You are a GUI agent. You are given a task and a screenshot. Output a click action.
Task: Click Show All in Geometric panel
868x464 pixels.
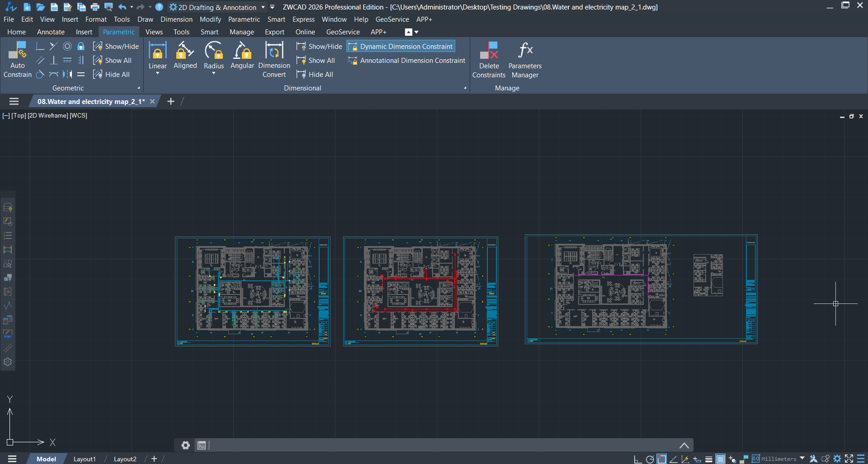[x=113, y=60]
